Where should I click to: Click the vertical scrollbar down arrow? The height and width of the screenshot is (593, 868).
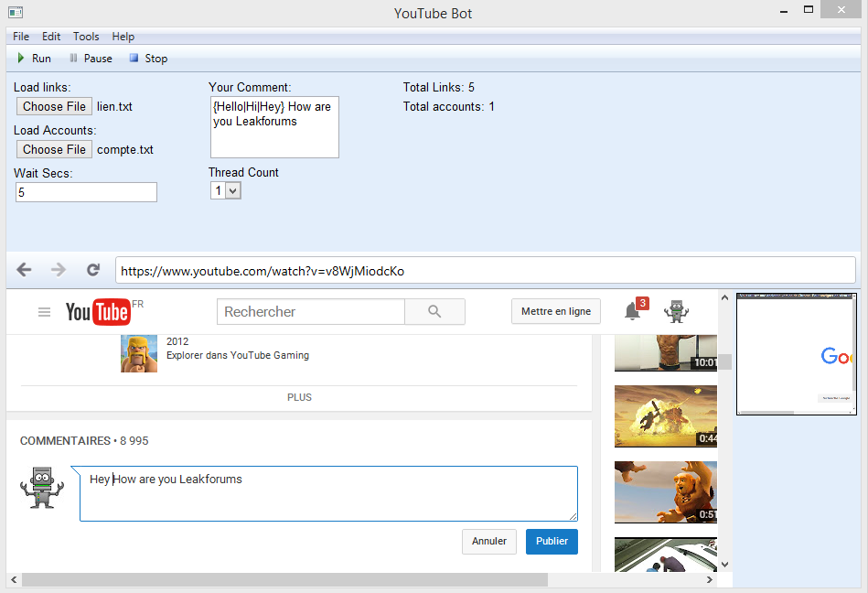725,565
